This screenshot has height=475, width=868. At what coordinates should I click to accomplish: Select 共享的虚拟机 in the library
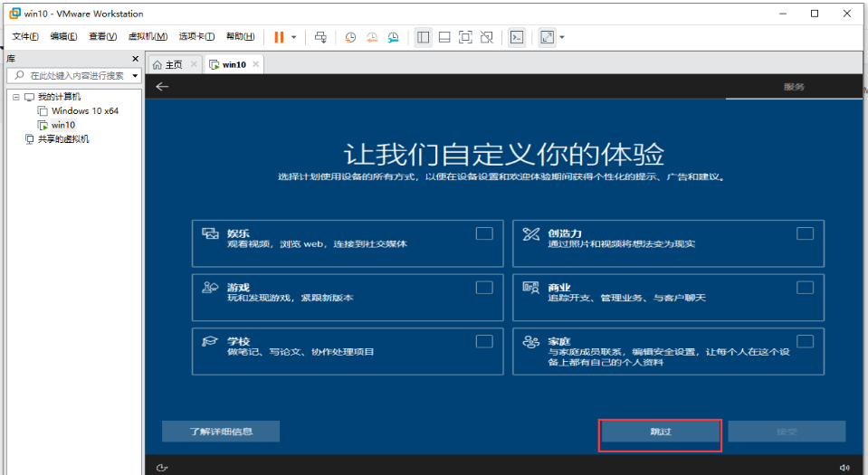pos(63,139)
